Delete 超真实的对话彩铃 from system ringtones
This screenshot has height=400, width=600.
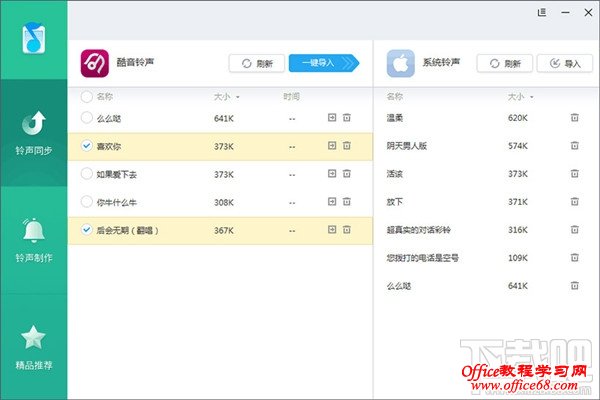click(575, 229)
